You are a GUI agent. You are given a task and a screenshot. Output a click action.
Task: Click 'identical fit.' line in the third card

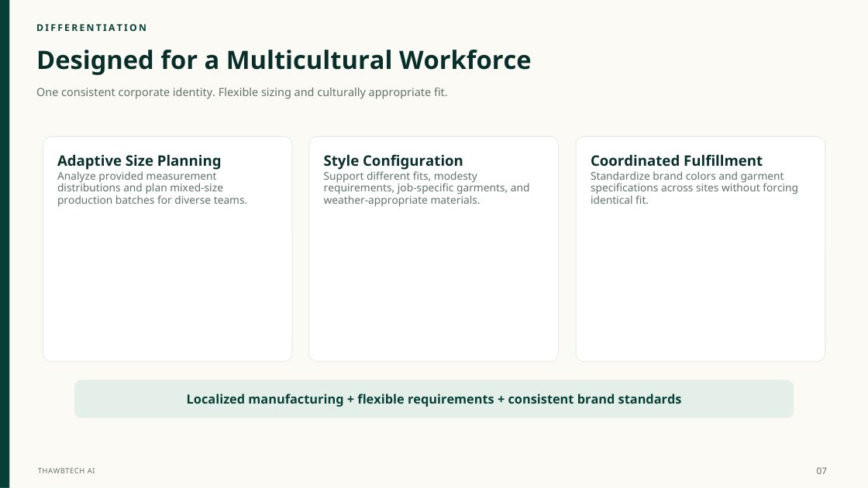click(x=619, y=201)
